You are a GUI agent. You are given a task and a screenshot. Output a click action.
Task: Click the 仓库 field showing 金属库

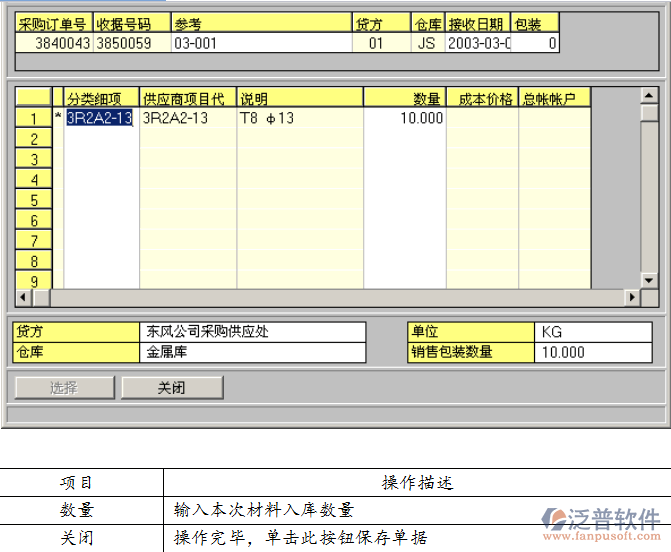click(x=253, y=352)
